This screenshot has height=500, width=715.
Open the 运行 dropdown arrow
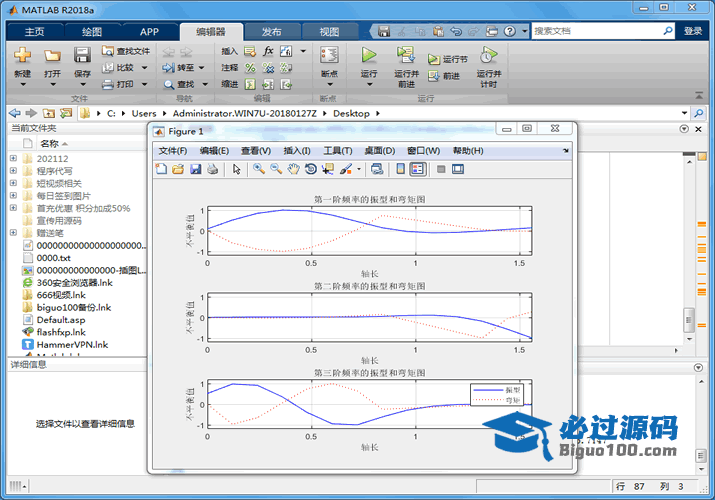368,84
